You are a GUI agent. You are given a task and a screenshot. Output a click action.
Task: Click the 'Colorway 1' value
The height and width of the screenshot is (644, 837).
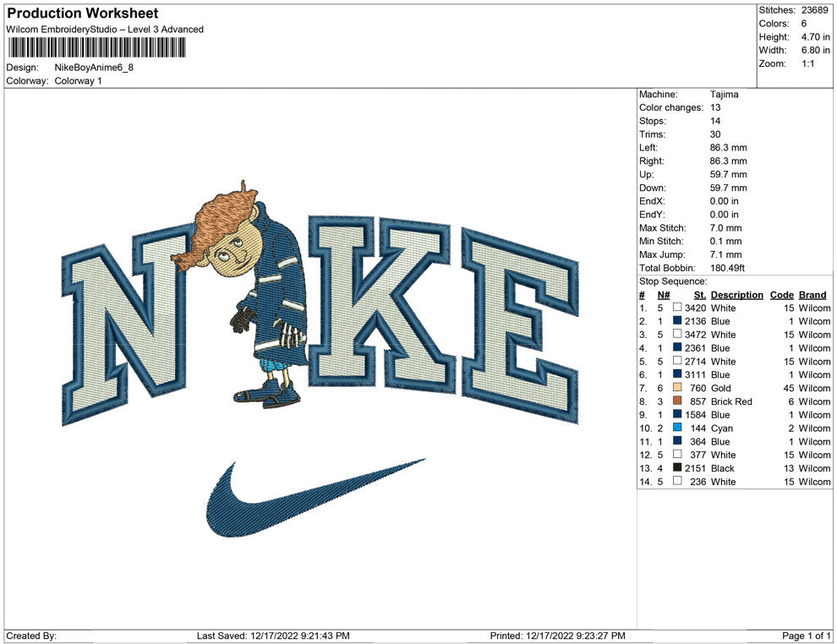[78, 81]
